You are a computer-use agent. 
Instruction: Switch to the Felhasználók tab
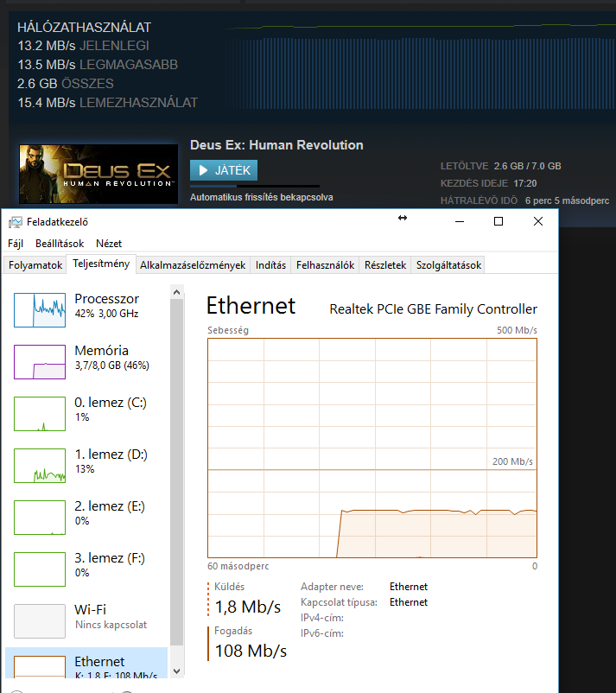pyautogui.click(x=325, y=265)
